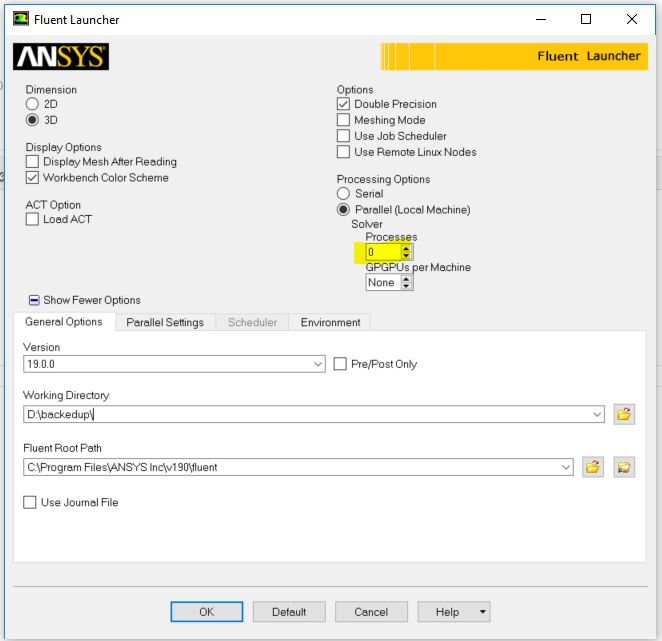Click the Default button
The width and height of the screenshot is (662, 641).
pyautogui.click(x=289, y=612)
